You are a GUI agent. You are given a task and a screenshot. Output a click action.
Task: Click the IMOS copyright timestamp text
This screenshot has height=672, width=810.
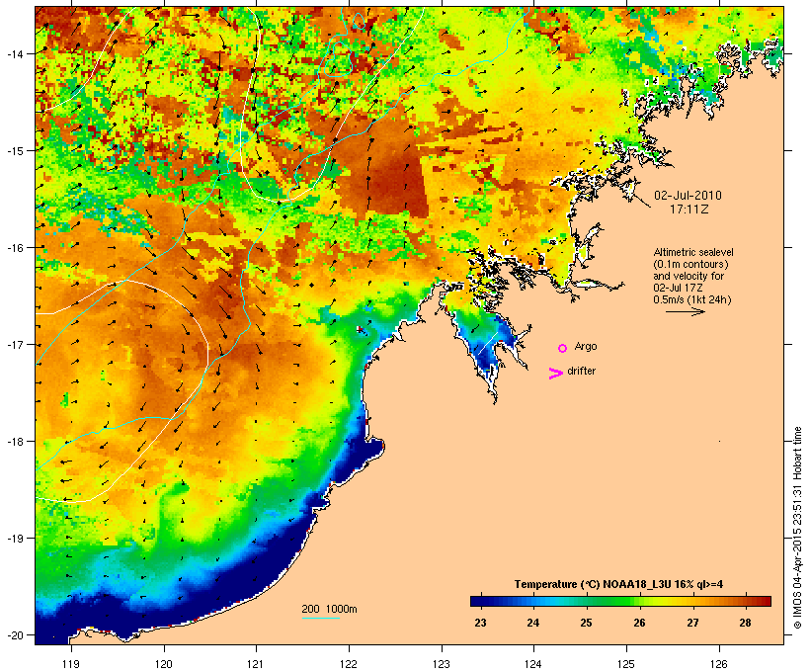[x=797, y=528]
